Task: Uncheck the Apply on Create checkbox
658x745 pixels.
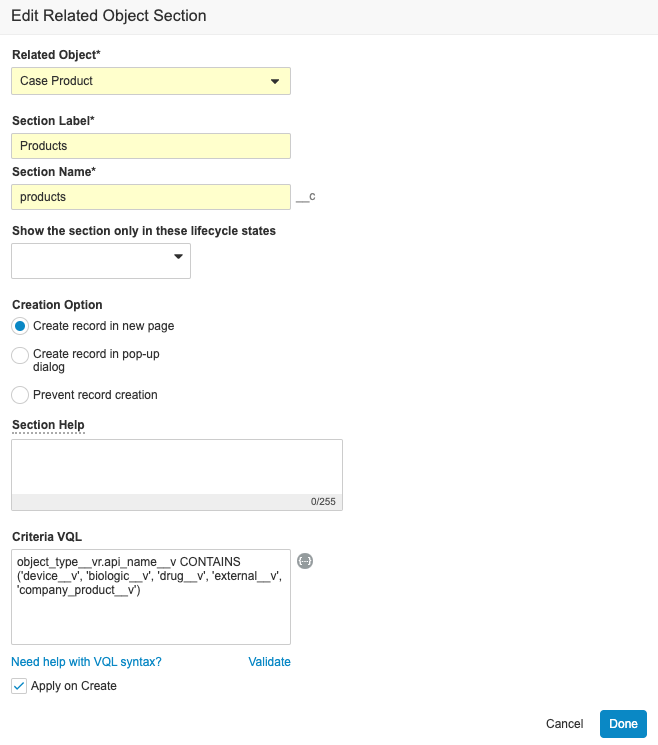Action: (x=19, y=686)
